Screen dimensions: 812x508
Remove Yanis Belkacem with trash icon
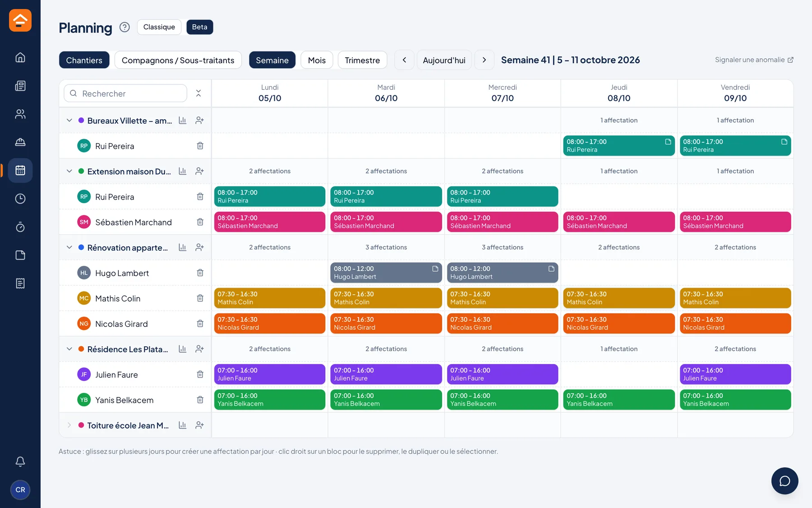point(200,400)
